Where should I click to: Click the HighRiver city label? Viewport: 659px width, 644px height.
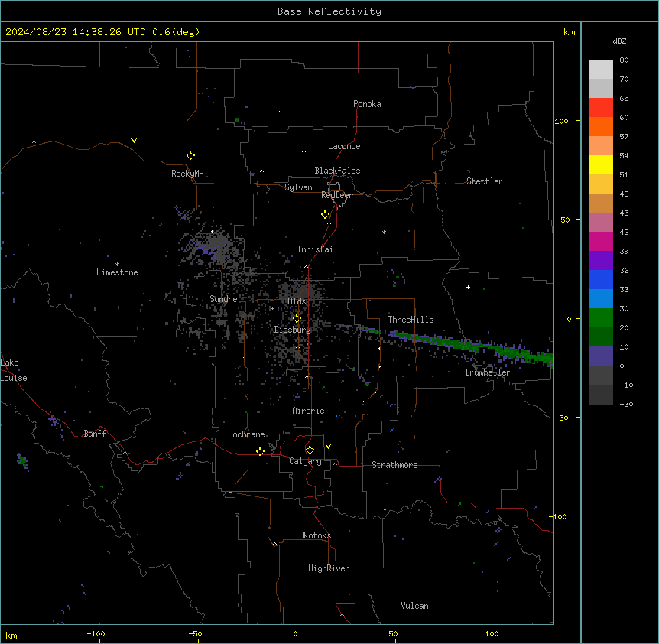(x=329, y=568)
